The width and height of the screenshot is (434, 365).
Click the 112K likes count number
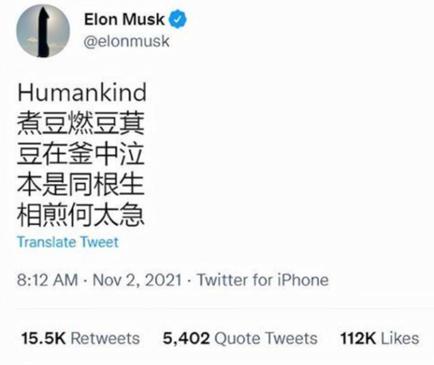(358, 338)
